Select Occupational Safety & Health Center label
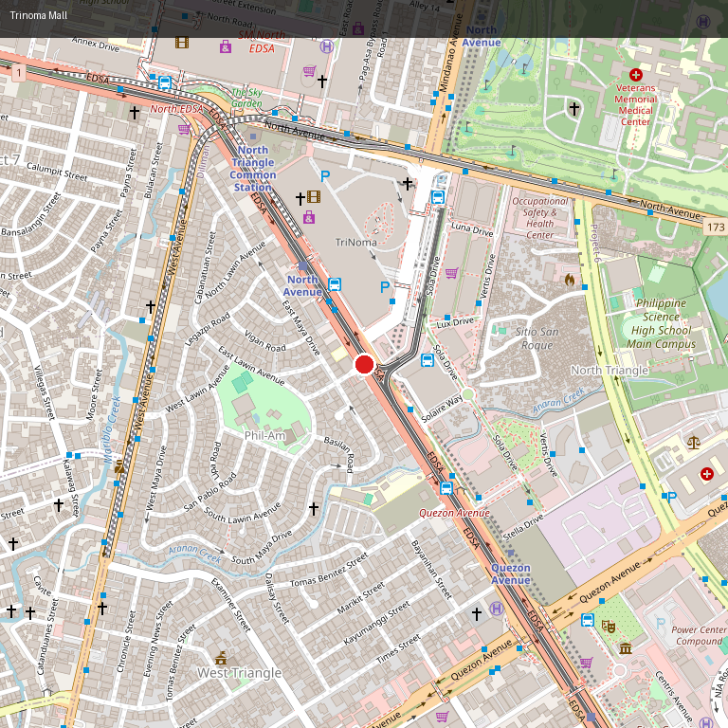This screenshot has width=728, height=728. click(539, 218)
